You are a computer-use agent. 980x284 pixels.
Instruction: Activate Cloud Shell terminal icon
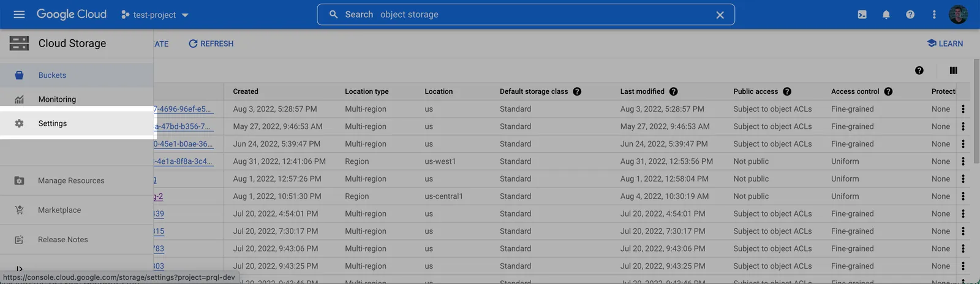coord(862,14)
